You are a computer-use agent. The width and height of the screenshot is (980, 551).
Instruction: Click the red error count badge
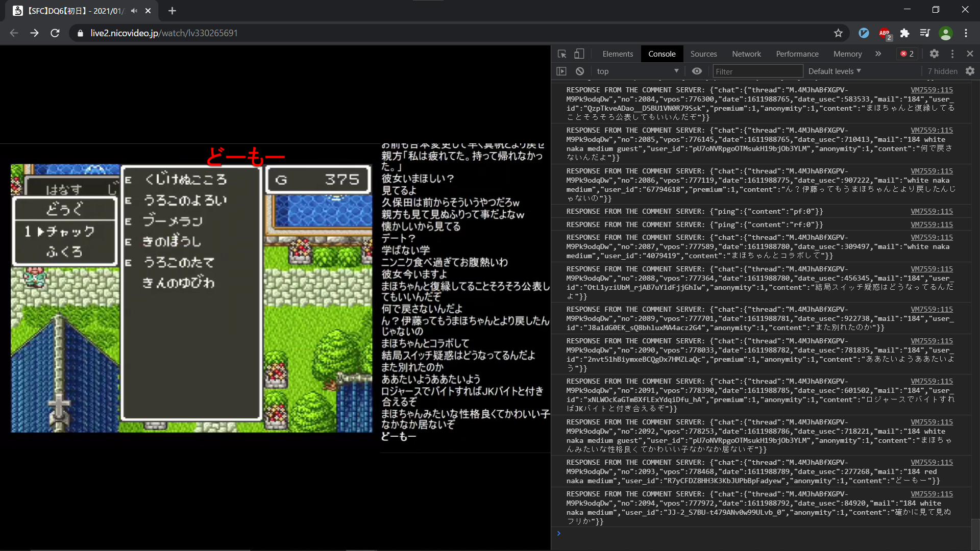907,54
